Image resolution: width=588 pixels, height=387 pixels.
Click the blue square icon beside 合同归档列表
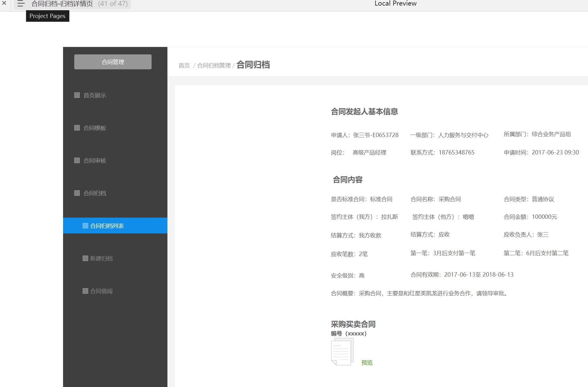click(85, 226)
